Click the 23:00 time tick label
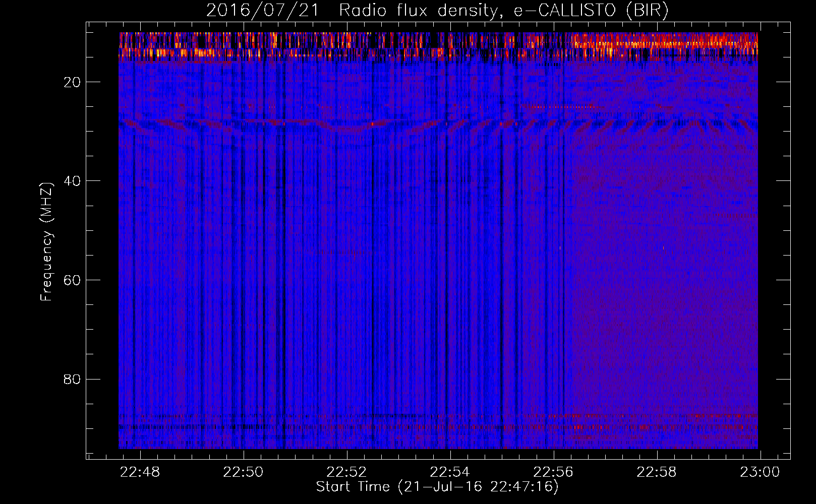Screen dimensions: 816x504 [760, 472]
